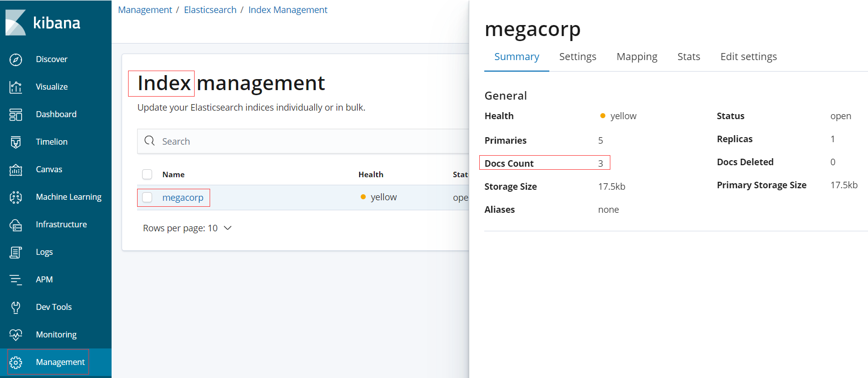
Task: Click the Docs Count value 3
Action: point(600,163)
